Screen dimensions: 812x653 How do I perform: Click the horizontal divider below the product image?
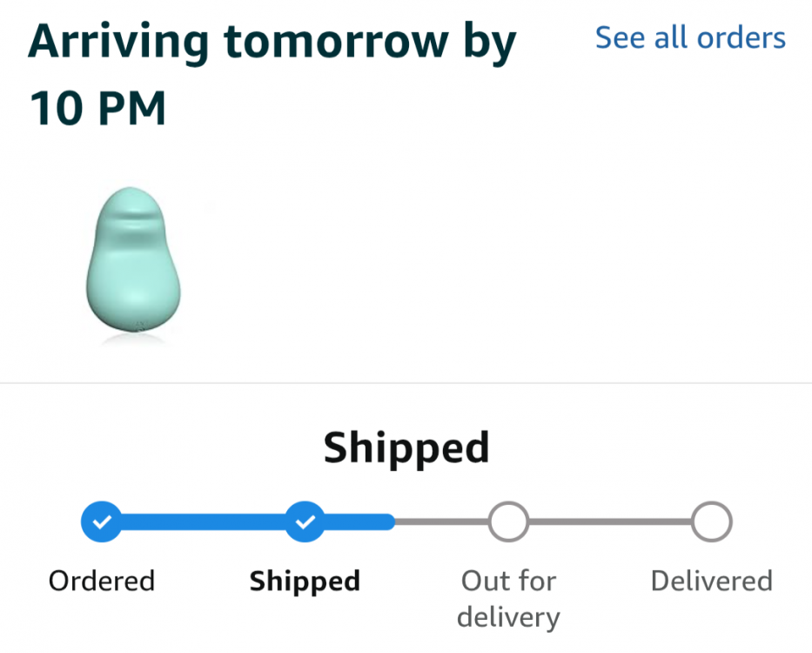[406, 383]
